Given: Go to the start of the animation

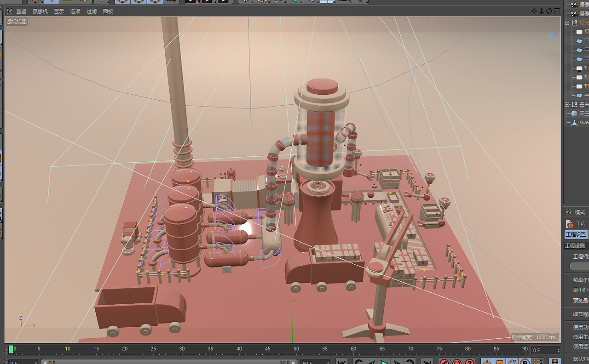Looking at the screenshot, I should (341, 362).
